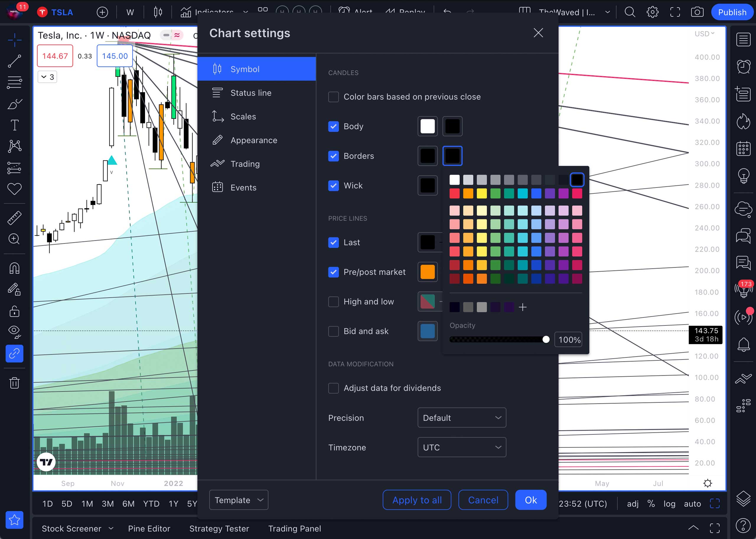This screenshot has width=756, height=539.
Task: Select the brush drawing tool
Action: click(14, 104)
